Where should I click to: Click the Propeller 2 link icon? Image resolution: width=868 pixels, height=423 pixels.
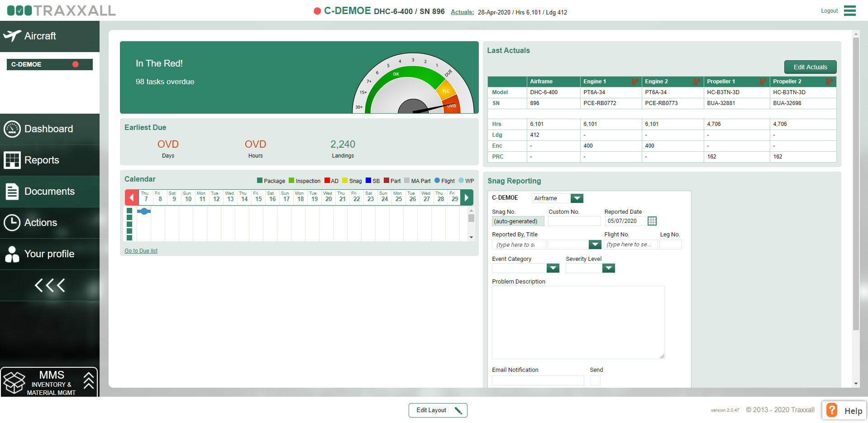[x=830, y=82]
